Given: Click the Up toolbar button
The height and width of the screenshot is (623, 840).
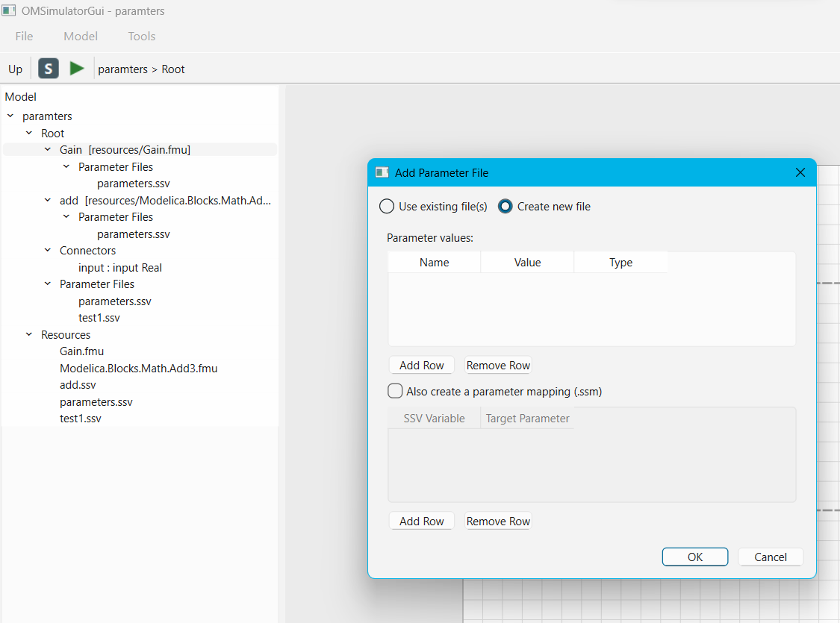Looking at the screenshot, I should (16, 69).
